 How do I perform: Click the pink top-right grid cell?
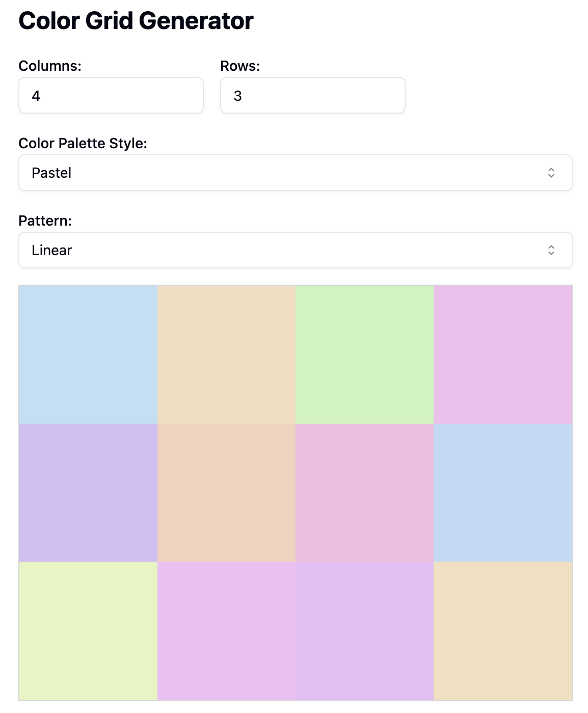click(503, 354)
